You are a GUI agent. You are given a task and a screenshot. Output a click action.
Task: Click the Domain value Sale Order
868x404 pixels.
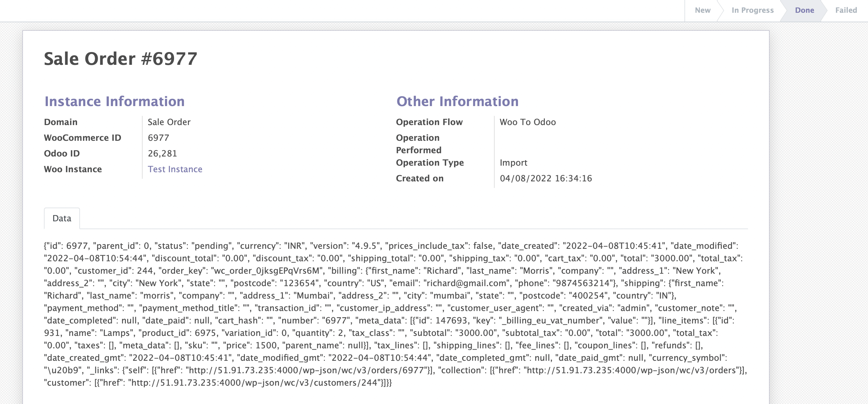pyautogui.click(x=169, y=122)
